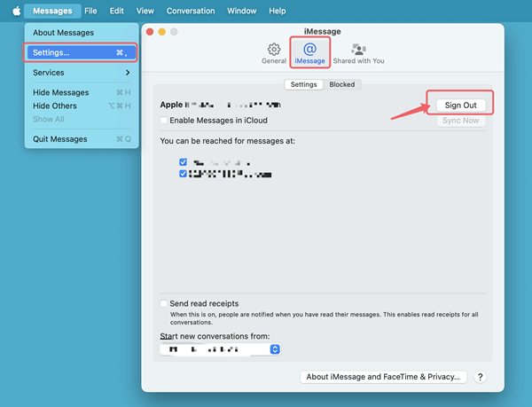Toggle Send read receipts checkbox
The width and height of the screenshot is (532, 407).
tap(164, 303)
